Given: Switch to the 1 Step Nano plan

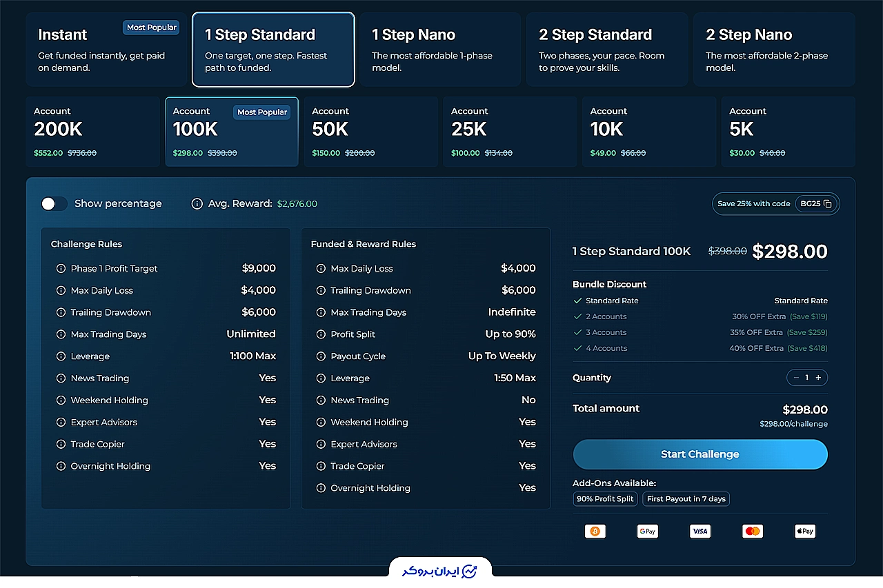Looking at the screenshot, I should (440, 50).
